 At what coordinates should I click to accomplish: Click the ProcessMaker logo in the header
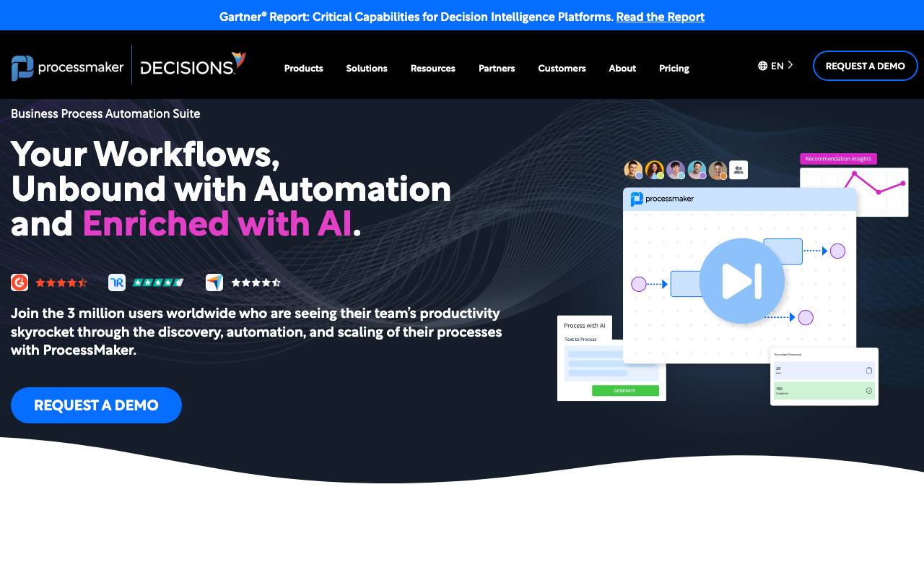tap(67, 67)
